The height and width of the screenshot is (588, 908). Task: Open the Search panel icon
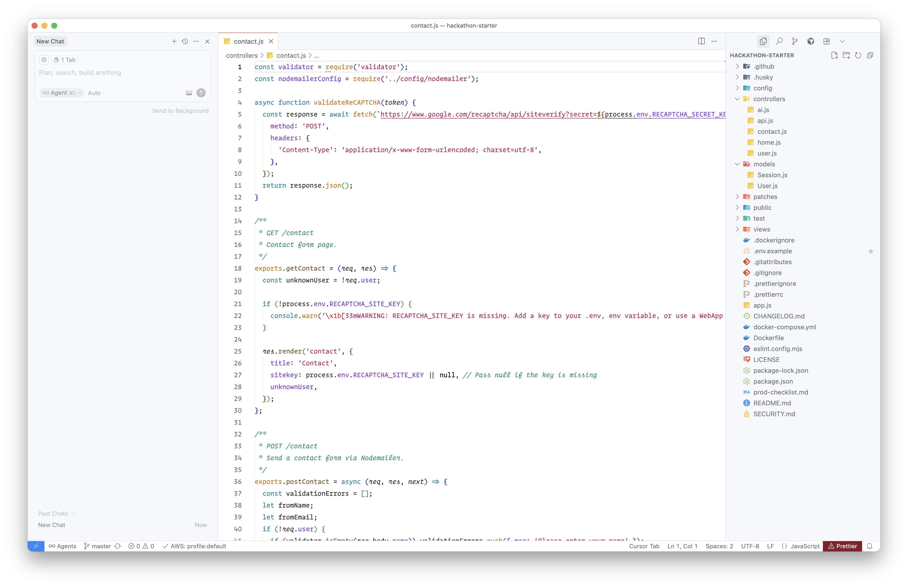779,41
